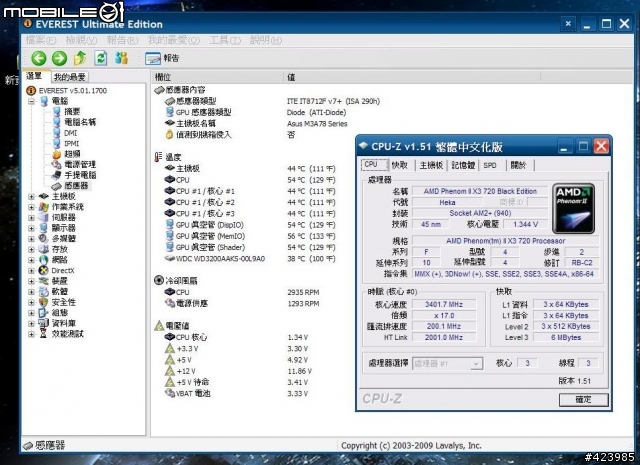Click the 值 column header
The image size is (640, 465).
(x=412, y=77)
